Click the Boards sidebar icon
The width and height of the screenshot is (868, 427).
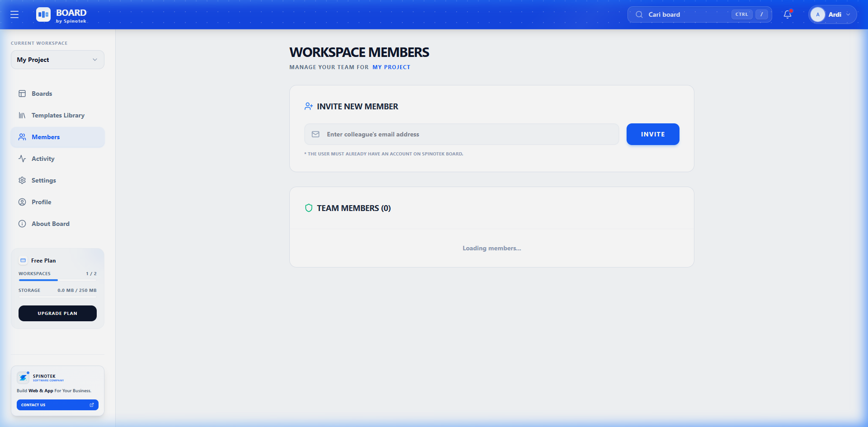click(x=22, y=94)
